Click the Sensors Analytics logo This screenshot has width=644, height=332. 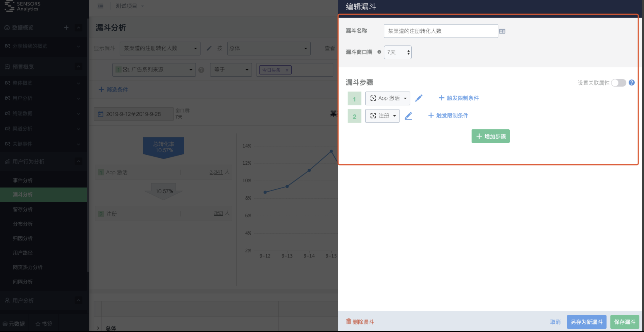tap(23, 6)
